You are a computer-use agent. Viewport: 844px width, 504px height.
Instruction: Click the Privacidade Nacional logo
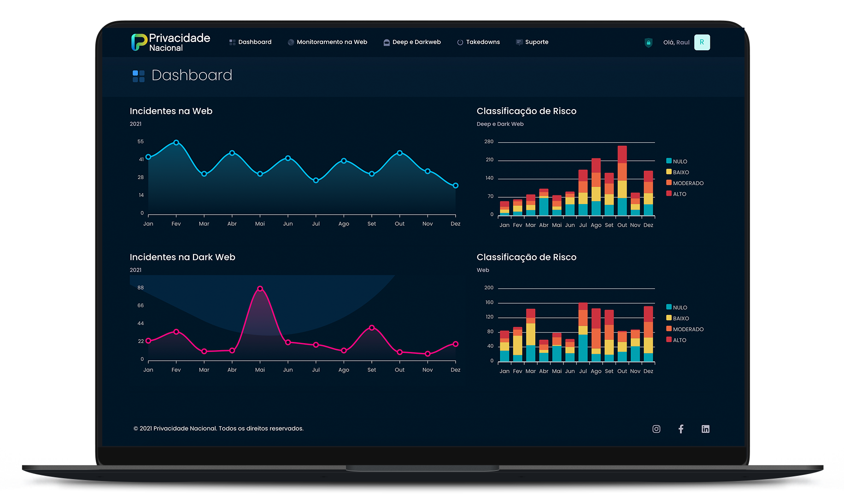pos(170,42)
